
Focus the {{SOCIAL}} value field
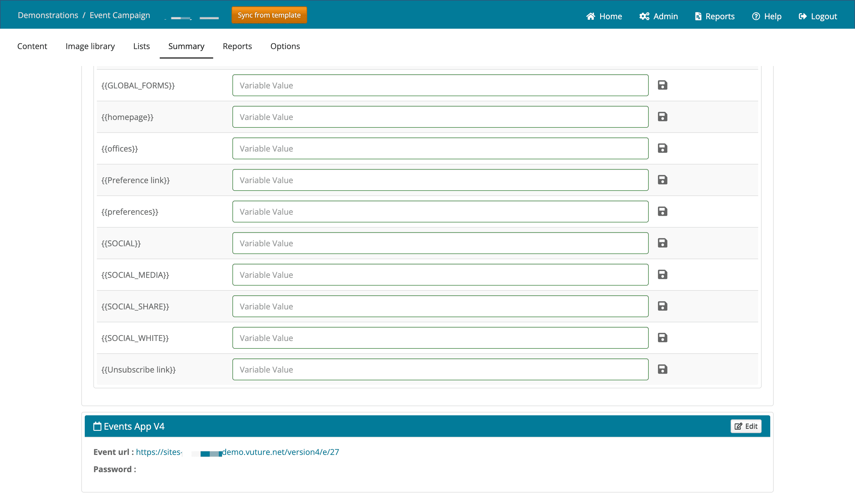(440, 243)
